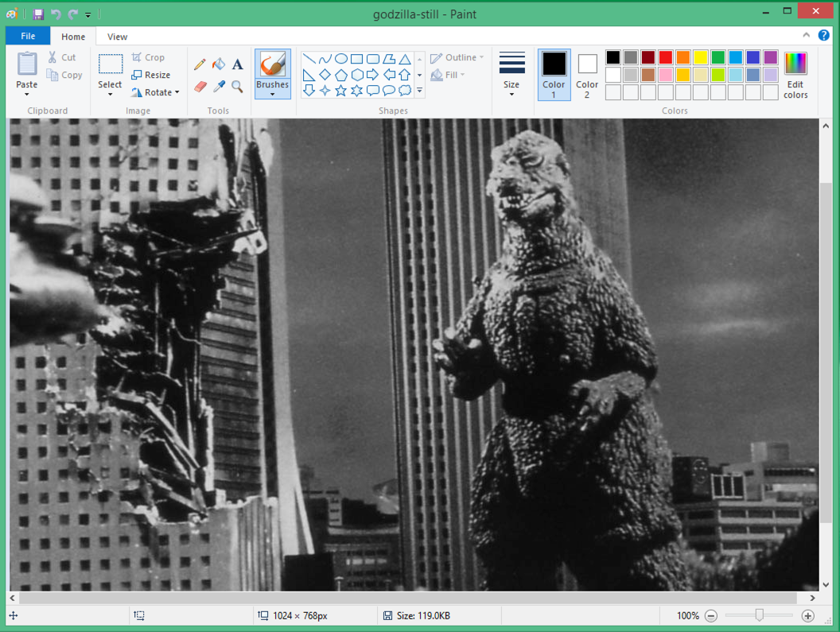Select the Text tool
Image resolution: width=840 pixels, height=632 pixels.
click(x=237, y=64)
